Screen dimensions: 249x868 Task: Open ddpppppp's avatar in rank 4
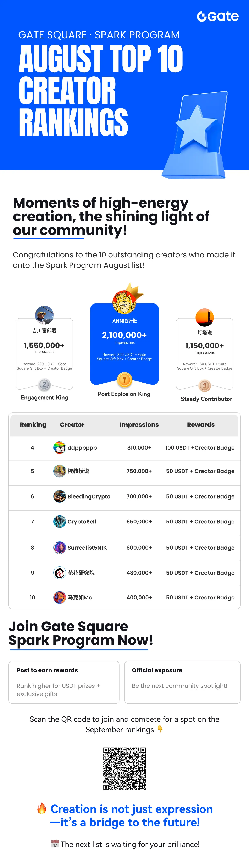click(60, 447)
